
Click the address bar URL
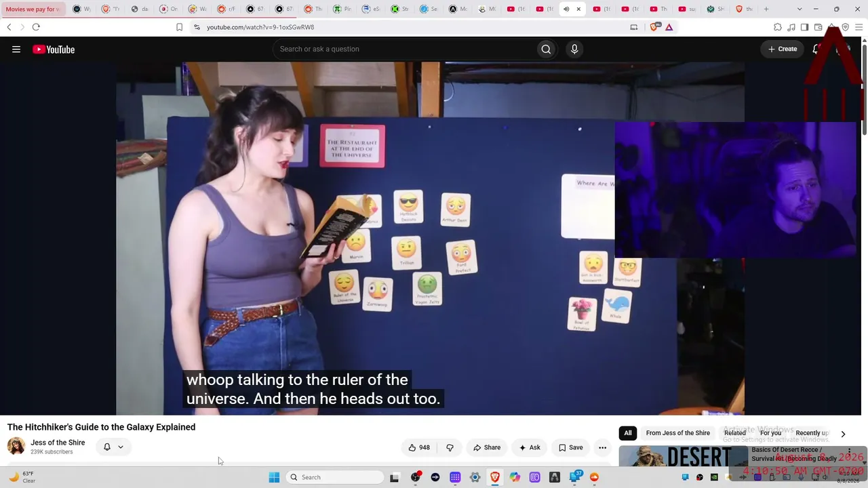(x=260, y=27)
